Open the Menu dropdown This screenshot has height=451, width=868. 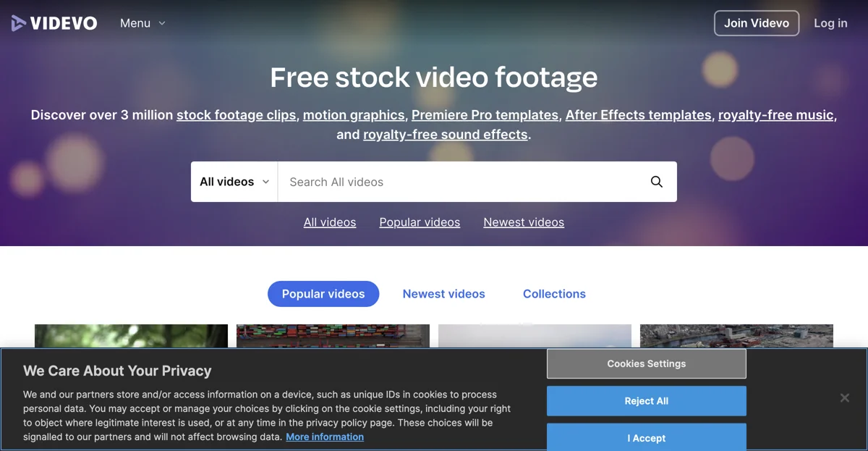[x=142, y=23]
